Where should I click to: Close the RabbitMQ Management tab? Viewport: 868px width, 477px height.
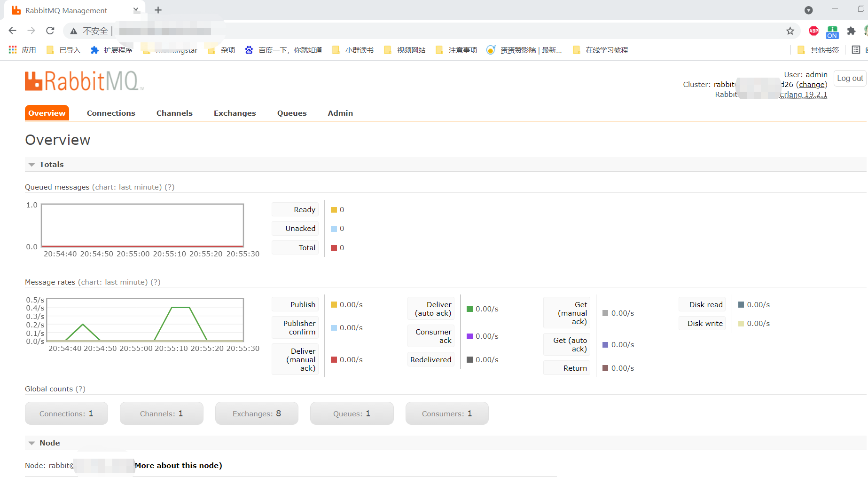tap(136, 10)
